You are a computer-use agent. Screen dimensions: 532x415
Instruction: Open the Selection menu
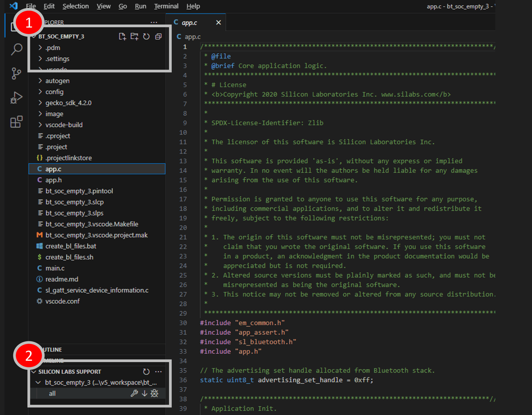[75, 6]
